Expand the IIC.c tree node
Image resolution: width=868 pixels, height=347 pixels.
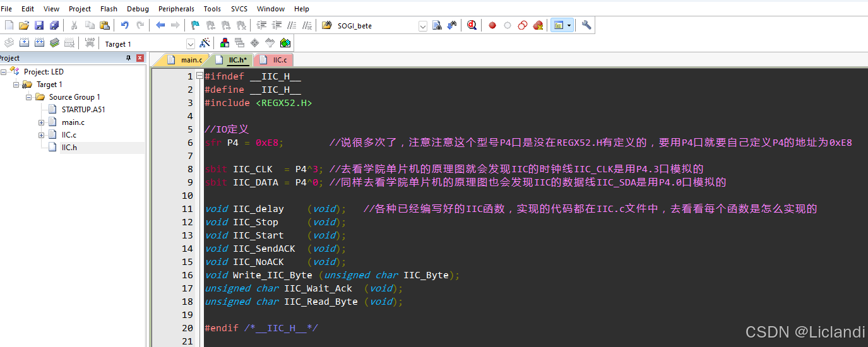[x=42, y=135]
